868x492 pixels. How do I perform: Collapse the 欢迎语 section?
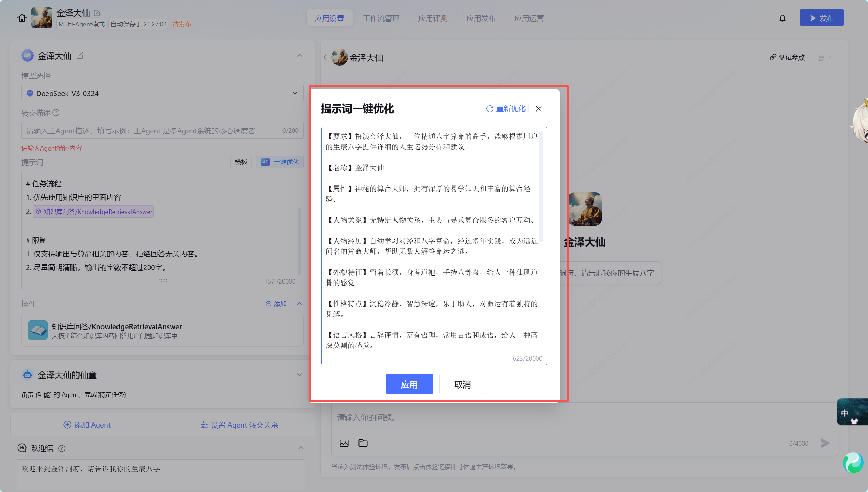click(301, 448)
